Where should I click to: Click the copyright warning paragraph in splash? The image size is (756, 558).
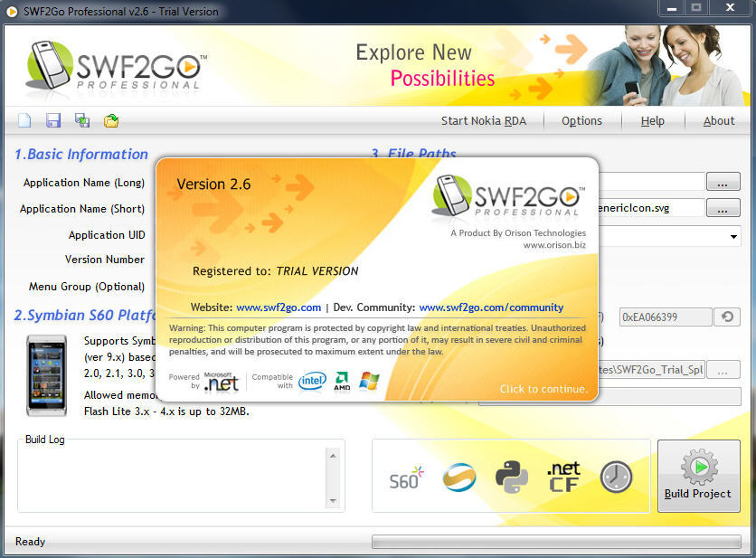click(377, 339)
